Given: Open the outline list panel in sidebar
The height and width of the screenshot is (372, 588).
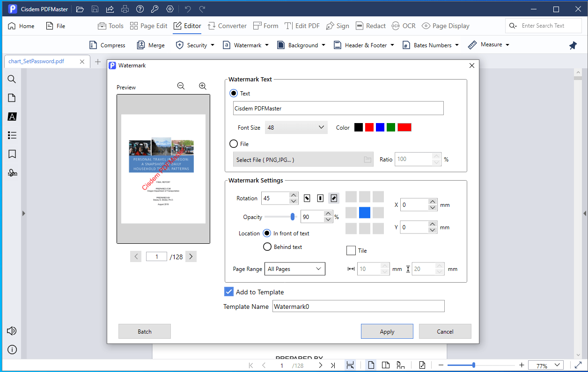Looking at the screenshot, I should point(12,135).
